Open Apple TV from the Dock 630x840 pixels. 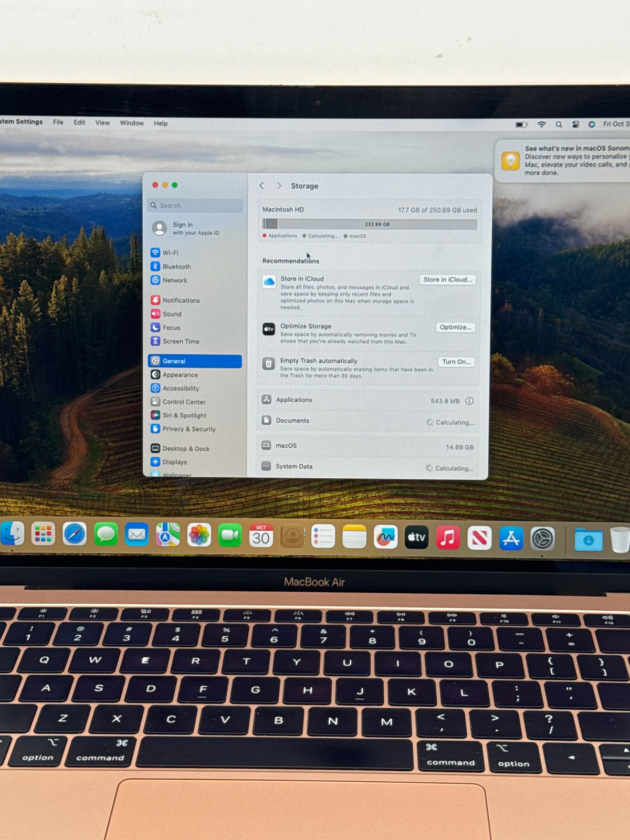click(x=417, y=538)
